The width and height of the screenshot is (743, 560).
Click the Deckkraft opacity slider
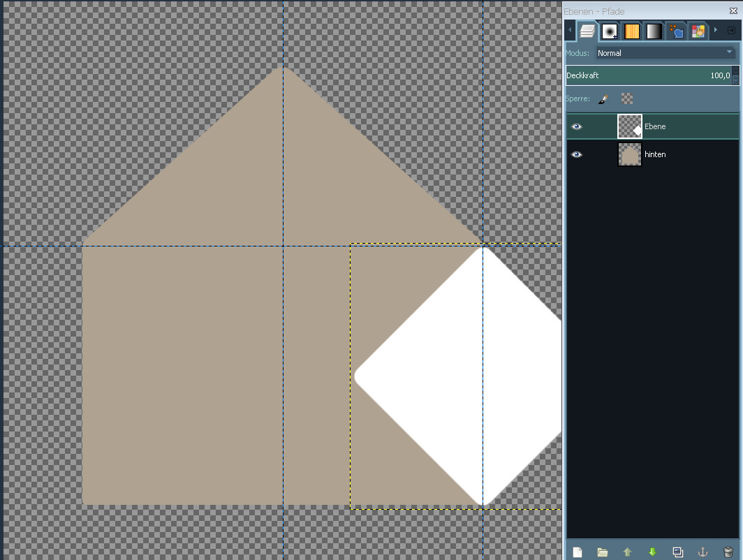click(x=646, y=75)
